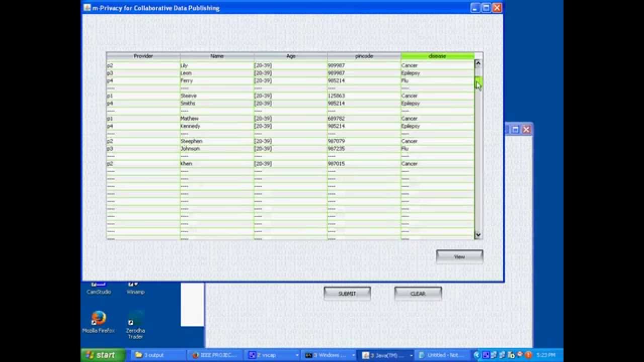The width and height of the screenshot is (644, 362).
Task: Click SUBMIT in the background window
Action: click(347, 294)
